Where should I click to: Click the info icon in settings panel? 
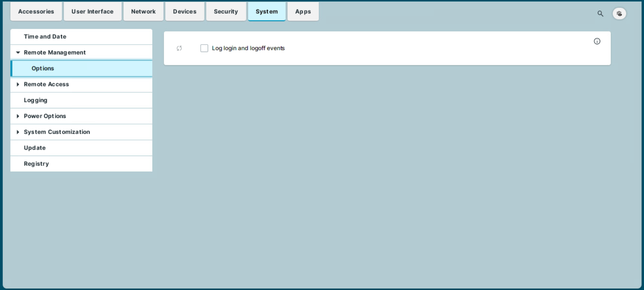[597, 41]
